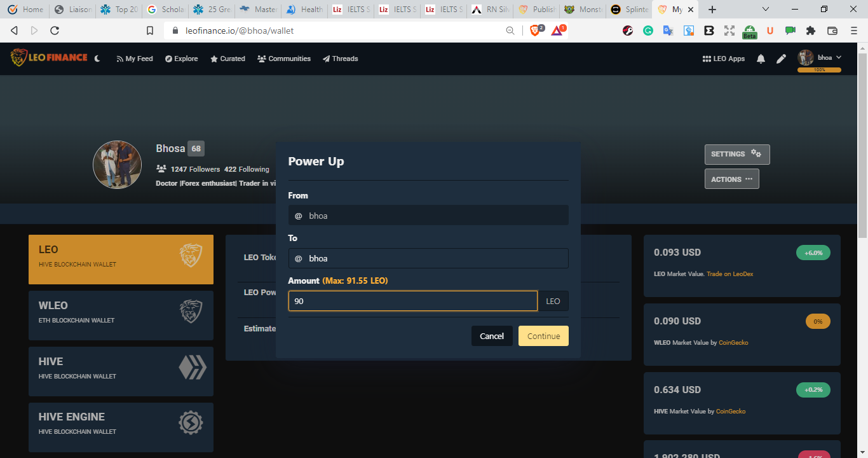Switch to the Splinterlands tab

[x=628, y=10]
